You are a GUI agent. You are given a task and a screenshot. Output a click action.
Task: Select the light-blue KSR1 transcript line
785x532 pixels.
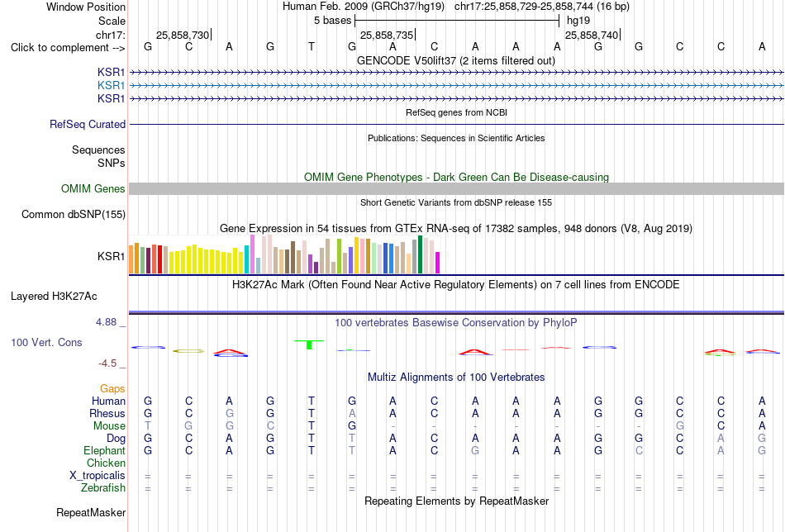click(x=456, y=86)
